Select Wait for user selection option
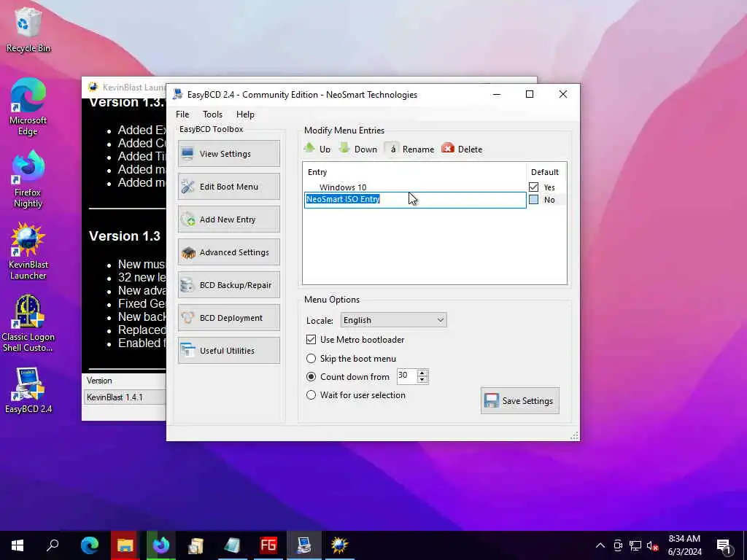 click(311, 394)
